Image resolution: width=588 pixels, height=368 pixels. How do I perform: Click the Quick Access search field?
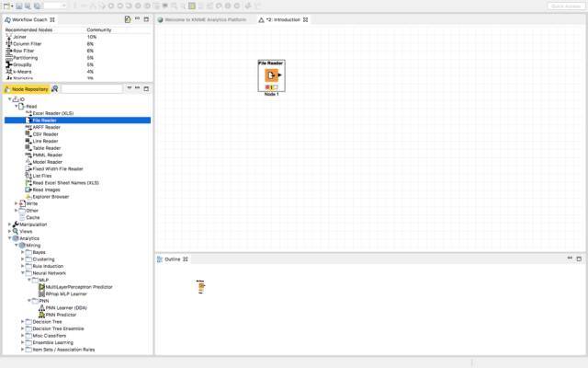566,6
